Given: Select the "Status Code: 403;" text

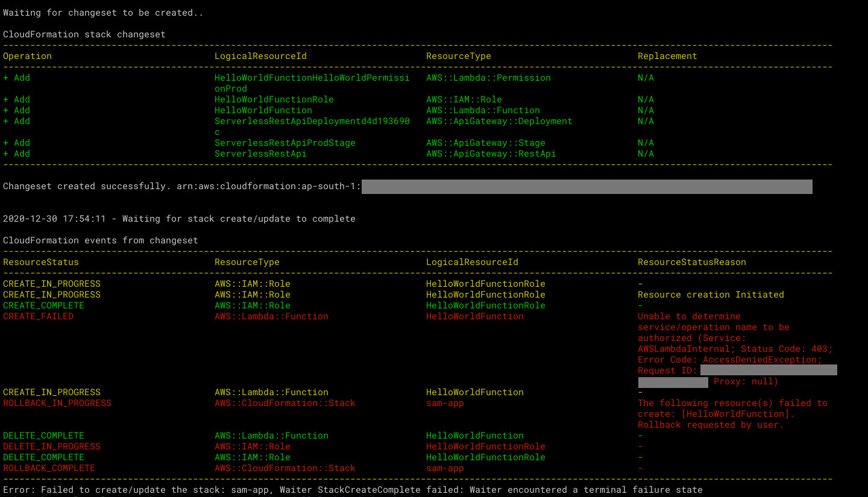Looking at the screenshot, I should (x=787, y=349).
